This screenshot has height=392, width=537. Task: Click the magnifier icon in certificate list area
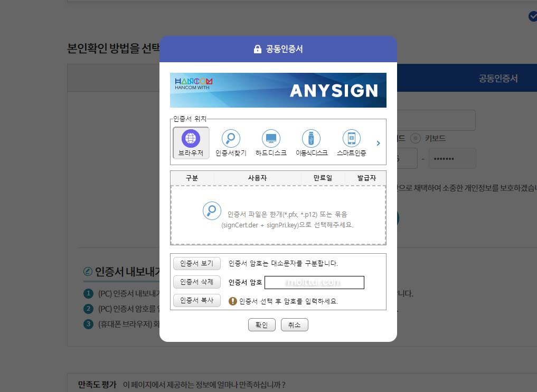(x=211, y=211)
